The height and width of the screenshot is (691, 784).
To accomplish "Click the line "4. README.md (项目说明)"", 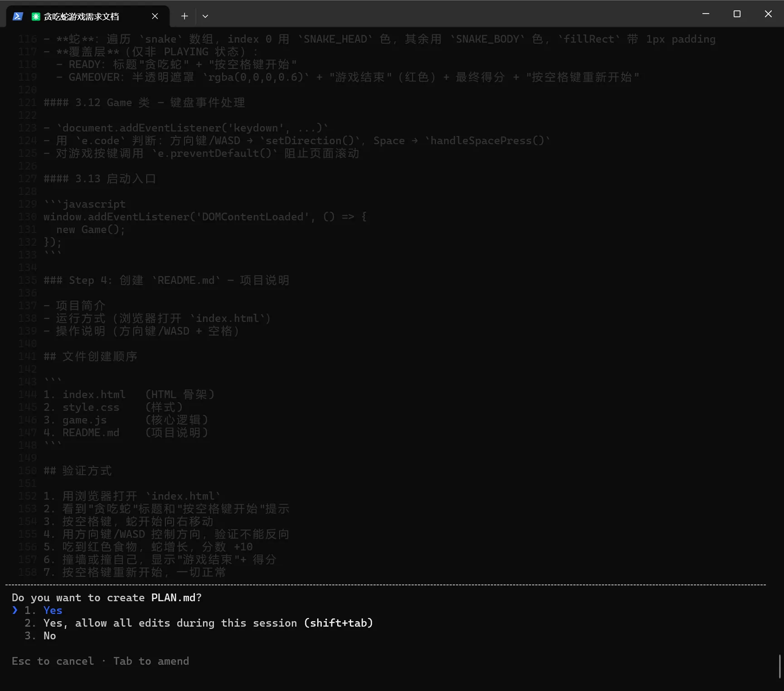I will 126,433.
